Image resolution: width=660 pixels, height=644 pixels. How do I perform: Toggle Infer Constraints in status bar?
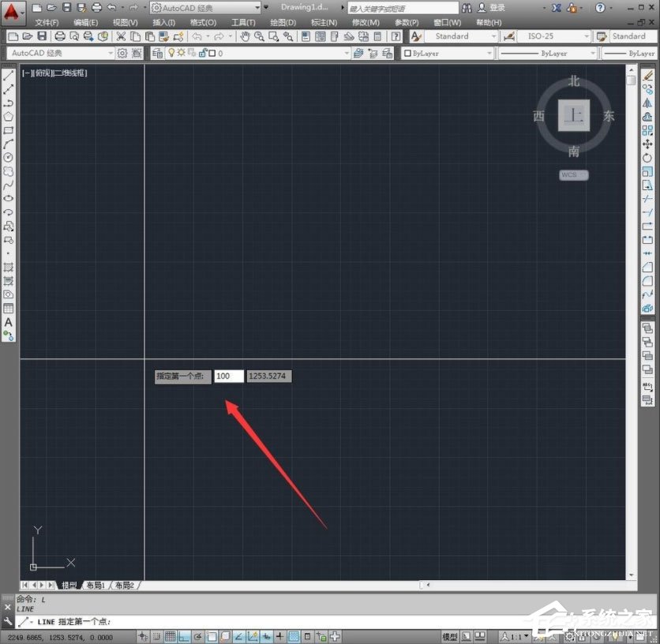143,636
